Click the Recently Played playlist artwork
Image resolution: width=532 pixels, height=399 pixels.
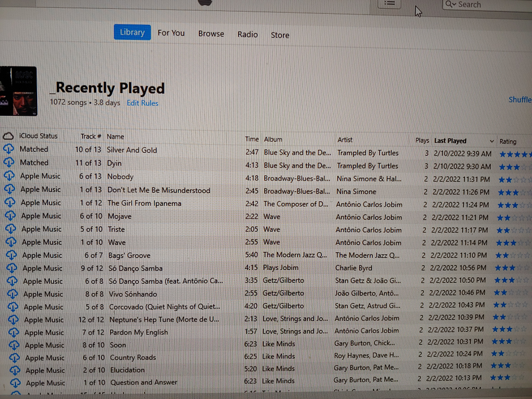click(18, 91)
